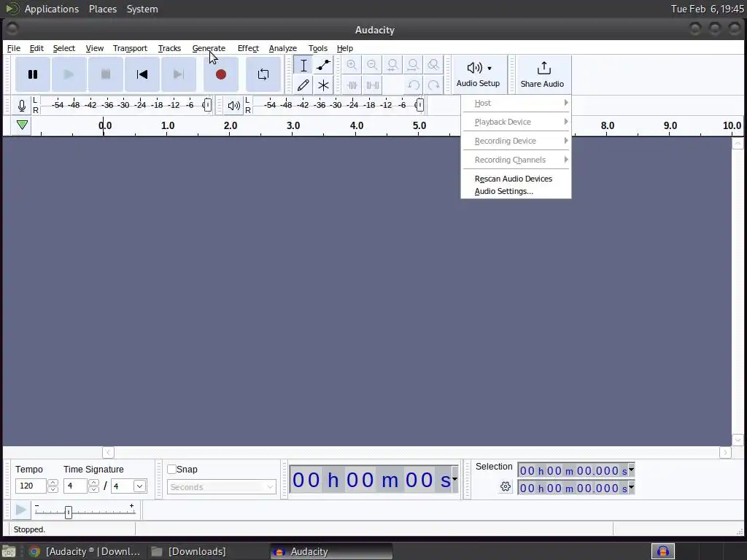Open the Select menu
The height and width of the screenshot is (560, 747).
[x=64, y=48]
